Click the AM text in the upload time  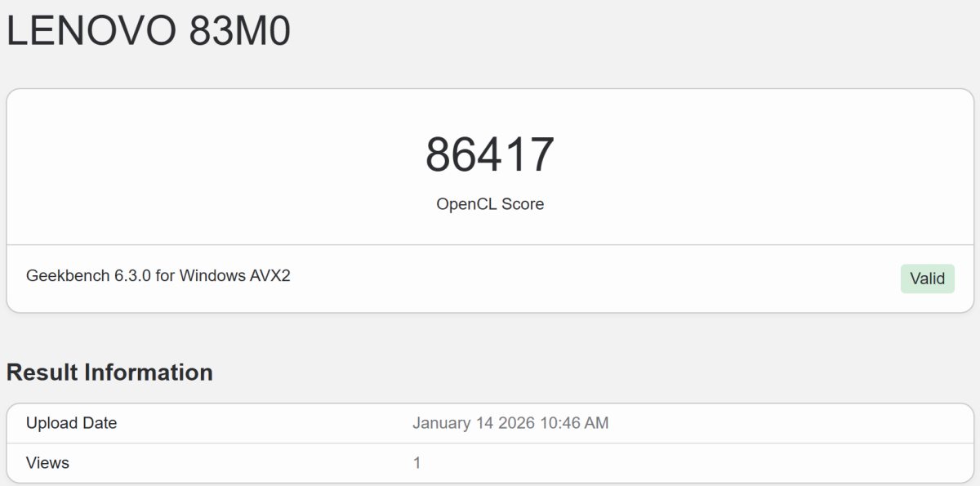[x=596, y=423]
